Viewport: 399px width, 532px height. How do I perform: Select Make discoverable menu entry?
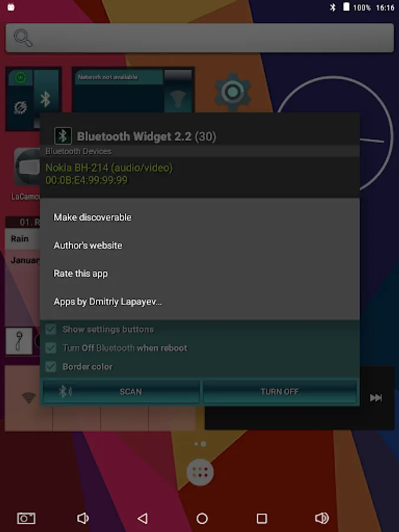coord(200,217)
